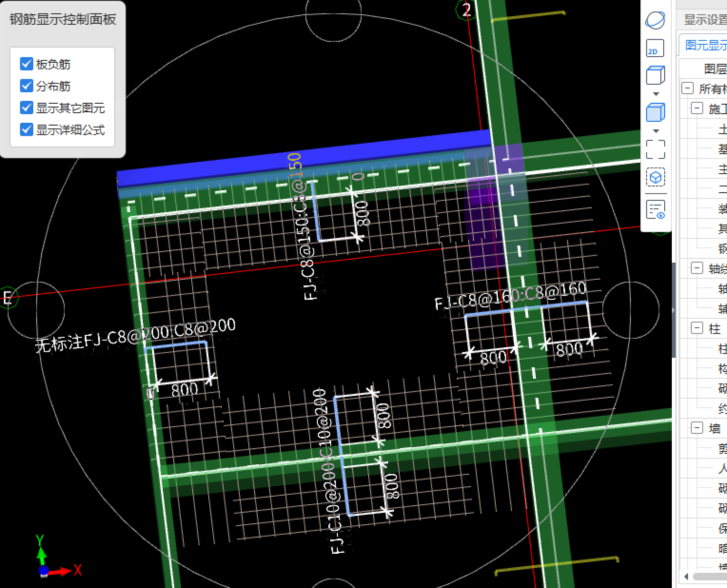Select the wireframe cube view icon

655,75
